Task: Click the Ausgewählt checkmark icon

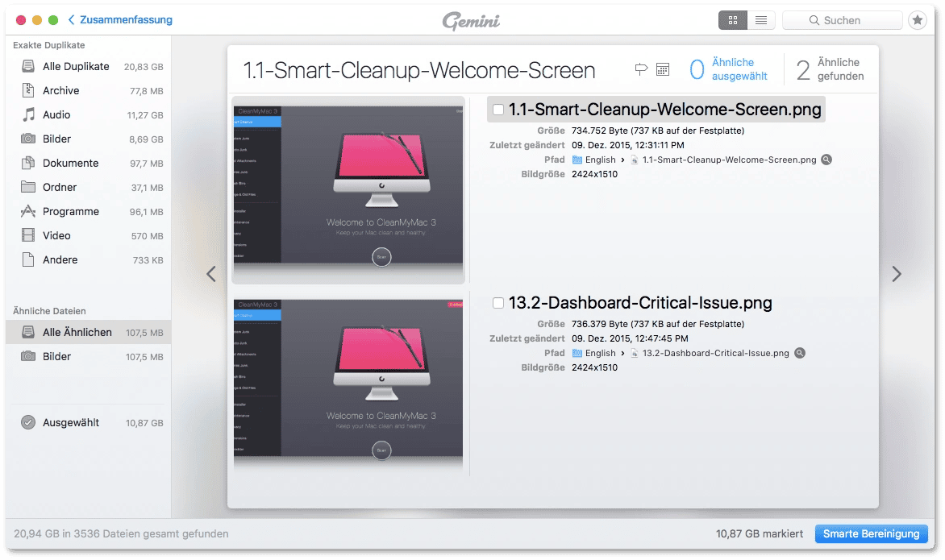Action: click(x=27, y=423)
